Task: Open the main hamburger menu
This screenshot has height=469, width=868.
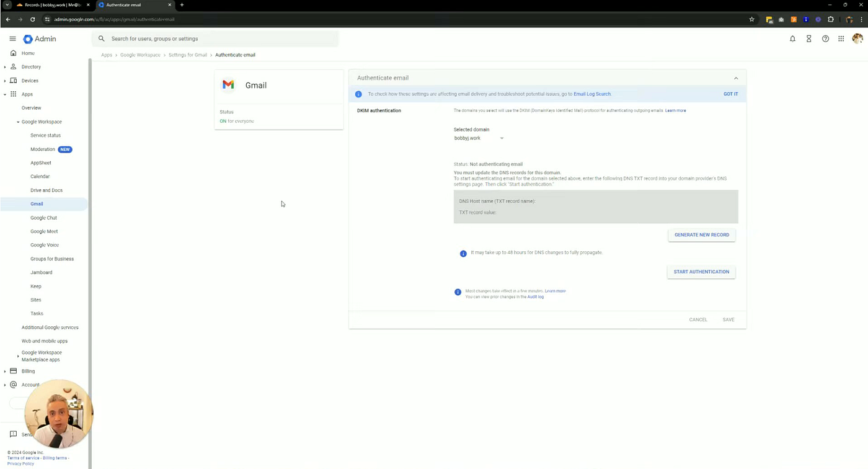Action: (x=12, y=38)
